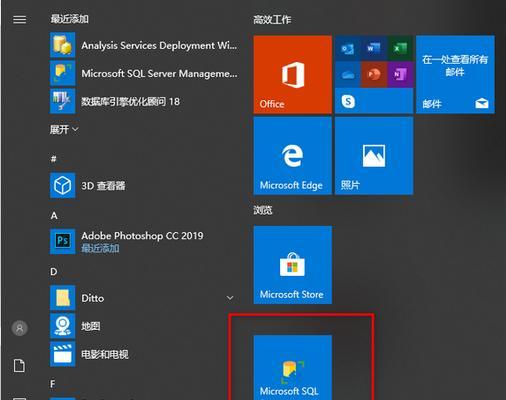Launch Microsoft Edge from its tile
The height and width of the screenshot is (400, 506).
[x=292, y=156]
